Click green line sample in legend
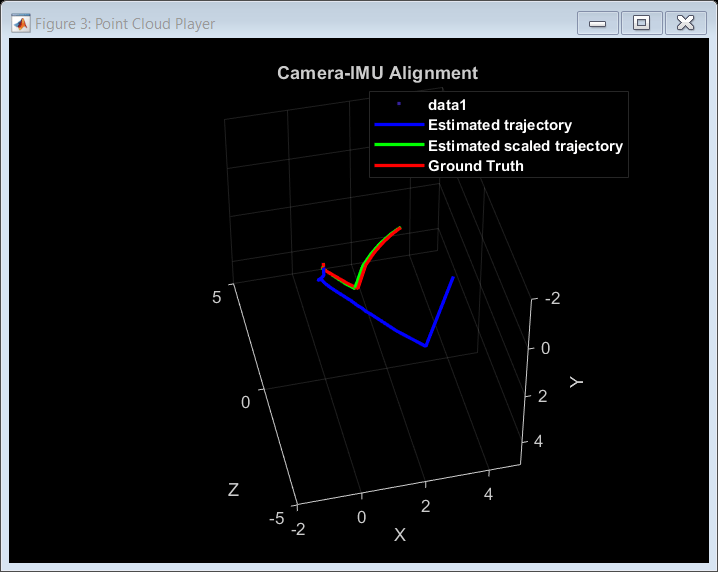 click(x=399, y=145)
